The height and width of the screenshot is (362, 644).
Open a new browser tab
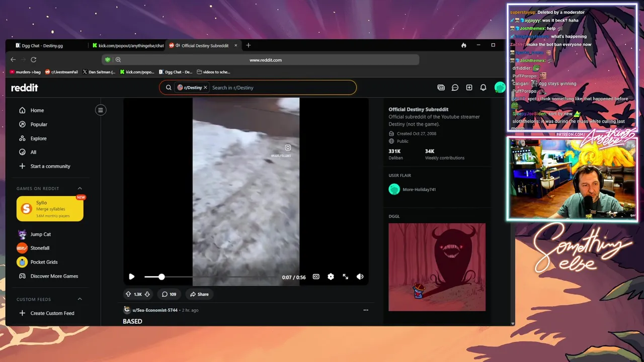pyautogui.click(x=248, y=45)
